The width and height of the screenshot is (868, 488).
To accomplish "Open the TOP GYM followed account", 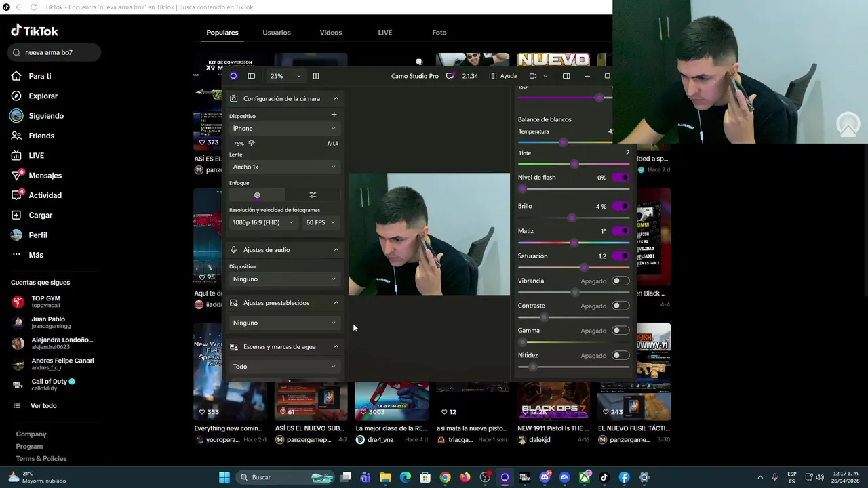I will click(46, 302).
